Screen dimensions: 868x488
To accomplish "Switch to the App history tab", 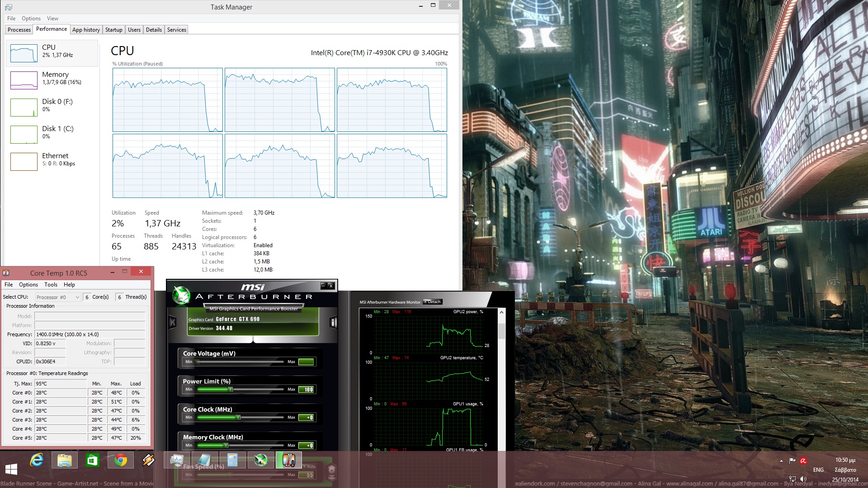I will (x=86, y=30).
